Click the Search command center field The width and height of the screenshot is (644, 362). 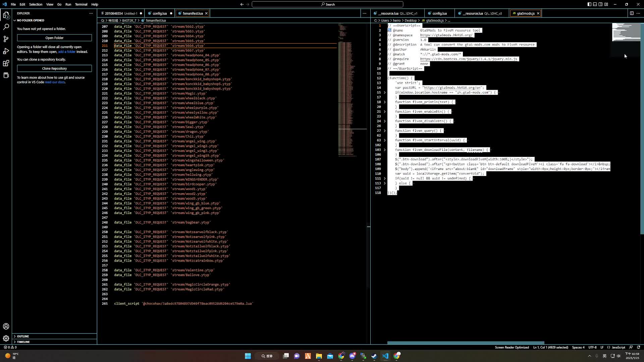(x=327, y=4)
